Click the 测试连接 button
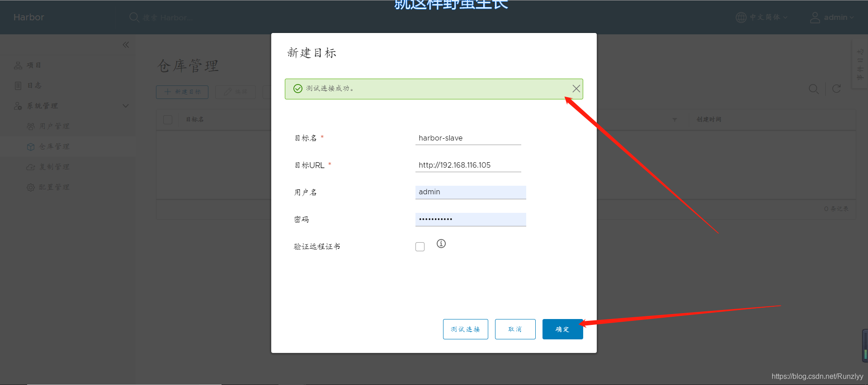 pyautogui.click(x=466, y=329)
